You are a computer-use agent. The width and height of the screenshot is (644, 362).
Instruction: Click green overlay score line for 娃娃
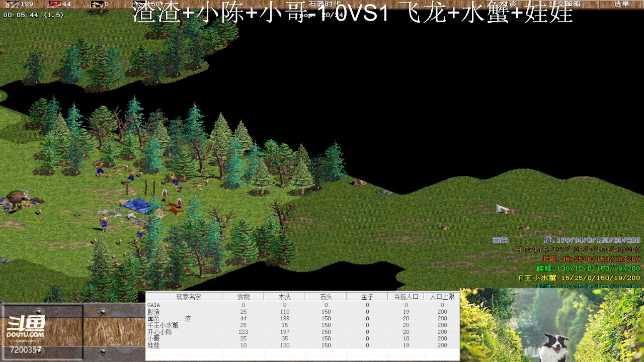point(588,268)
